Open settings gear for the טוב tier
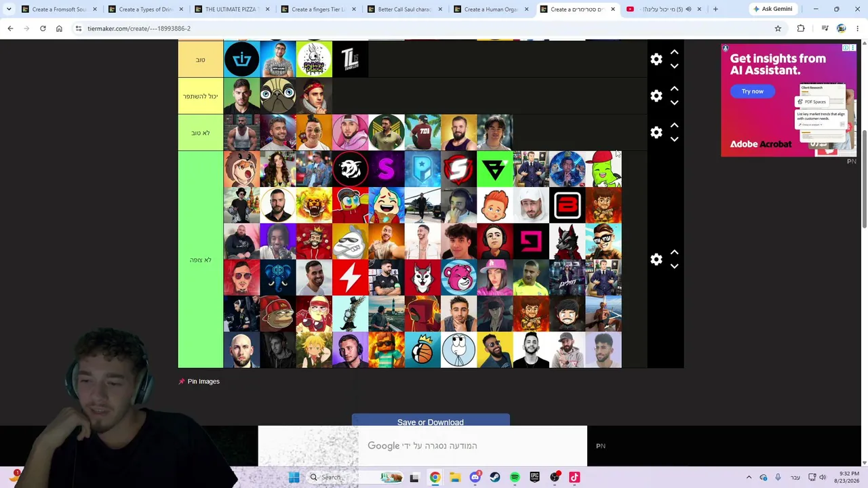 (656, 59)
